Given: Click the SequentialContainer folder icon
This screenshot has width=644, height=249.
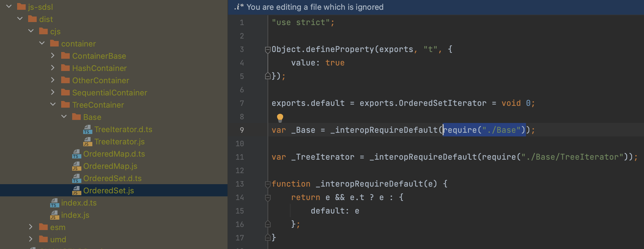Looking at the screenshot, I should [x=65, y=92].
